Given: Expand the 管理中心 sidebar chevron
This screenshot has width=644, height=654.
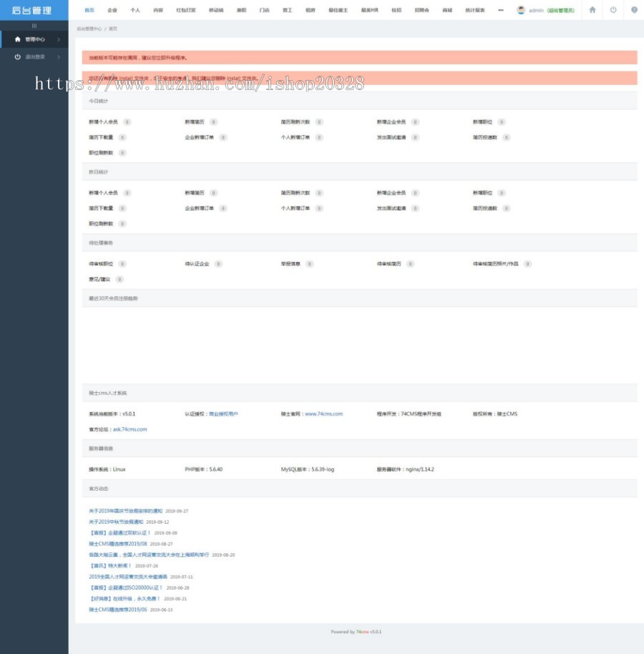Looking at the screenshot, I should coord(59,39).
